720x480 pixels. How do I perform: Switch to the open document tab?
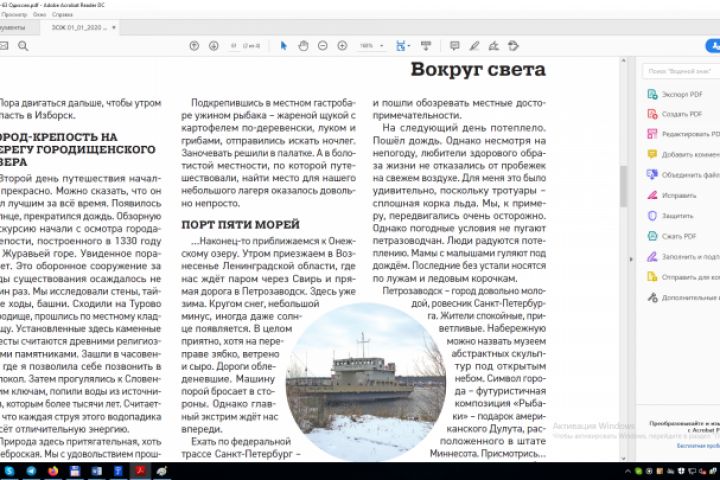79,28
